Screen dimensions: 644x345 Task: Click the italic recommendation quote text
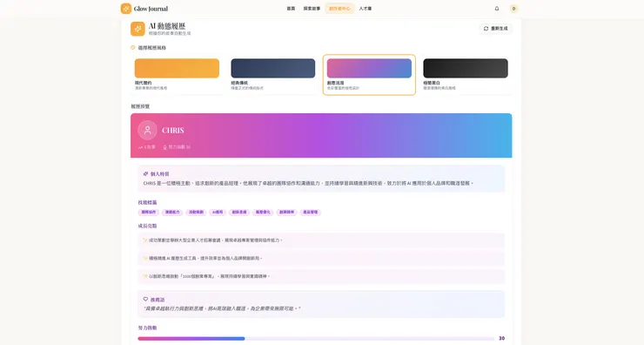click(222, 308)
